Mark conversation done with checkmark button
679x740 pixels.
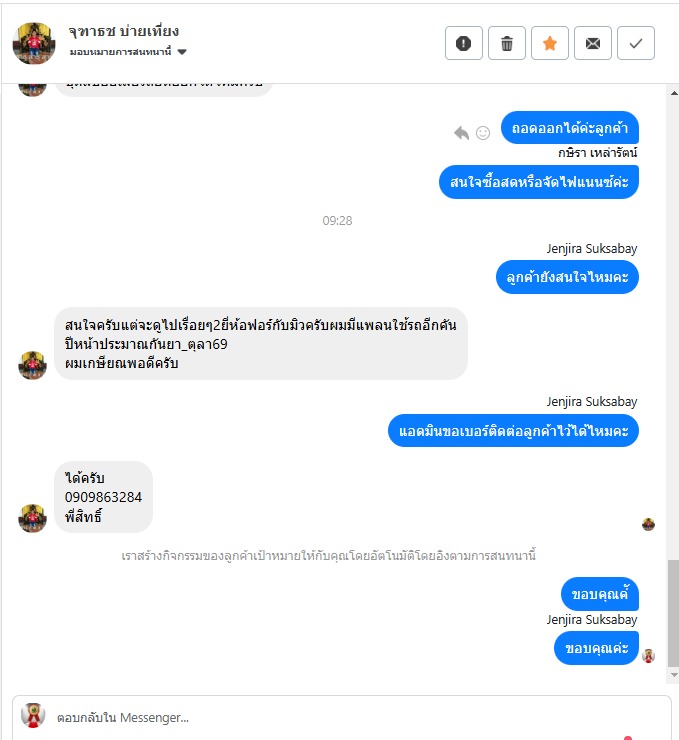click(636, 43)
